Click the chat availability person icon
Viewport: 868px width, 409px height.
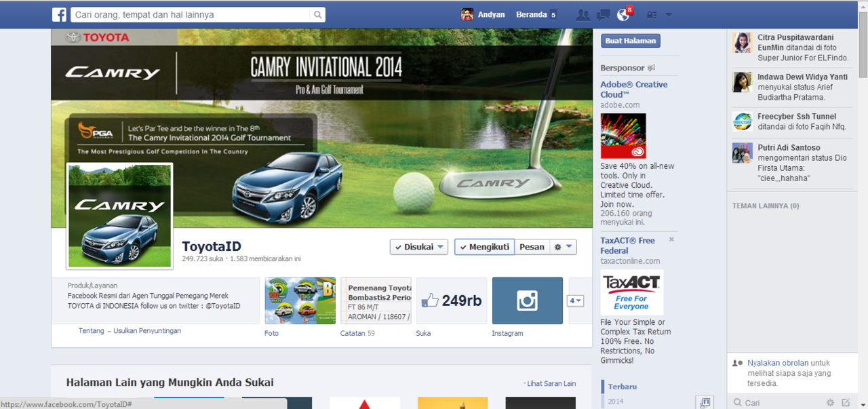point(737,364)
